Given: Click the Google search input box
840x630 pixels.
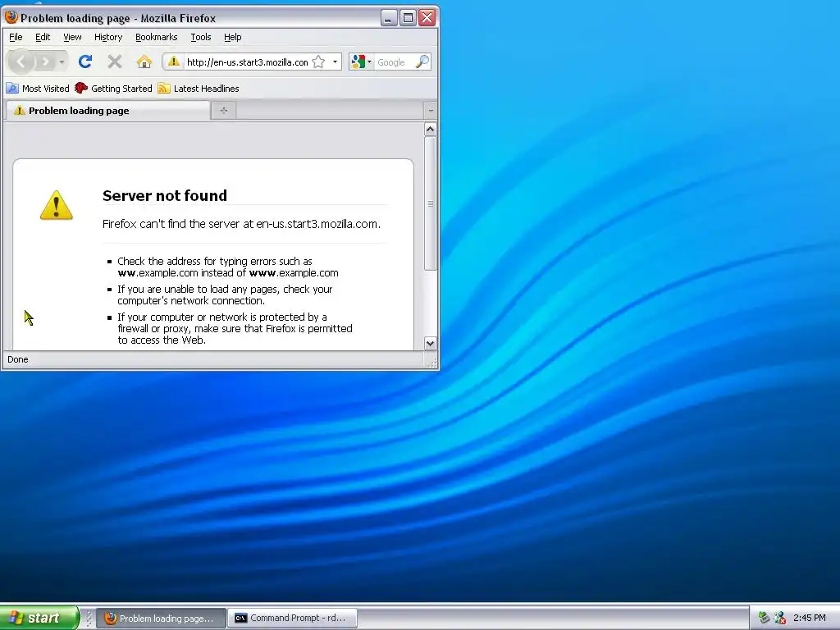Looking at the screenshot, I should point(395,62).
